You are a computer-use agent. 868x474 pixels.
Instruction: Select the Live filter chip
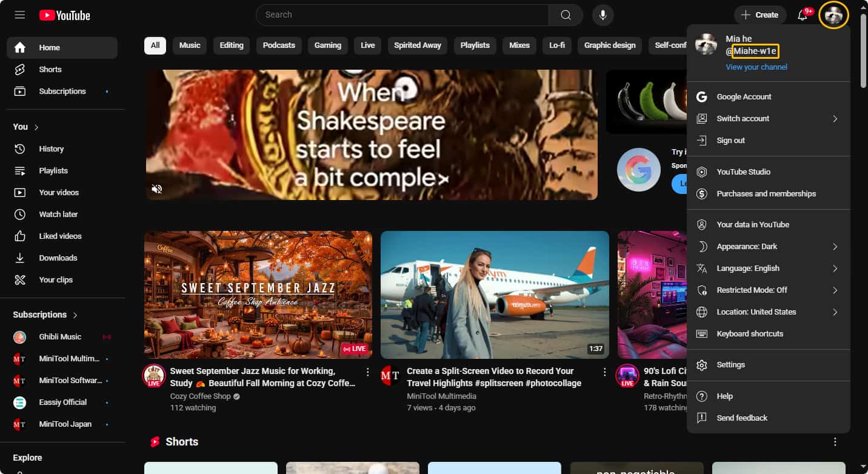(x=368, y=45)
